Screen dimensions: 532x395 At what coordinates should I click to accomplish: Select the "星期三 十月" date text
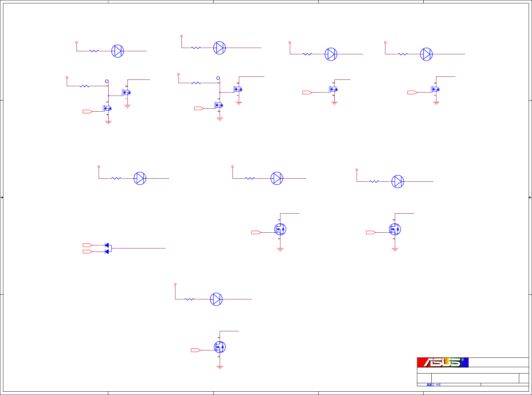point(433,385)
